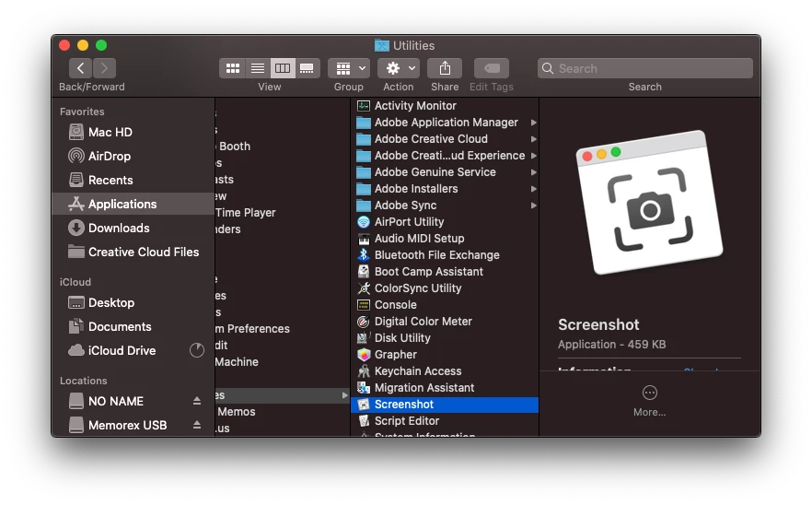
Task: Select Activity Monitor app
Action: pos(445,106)
